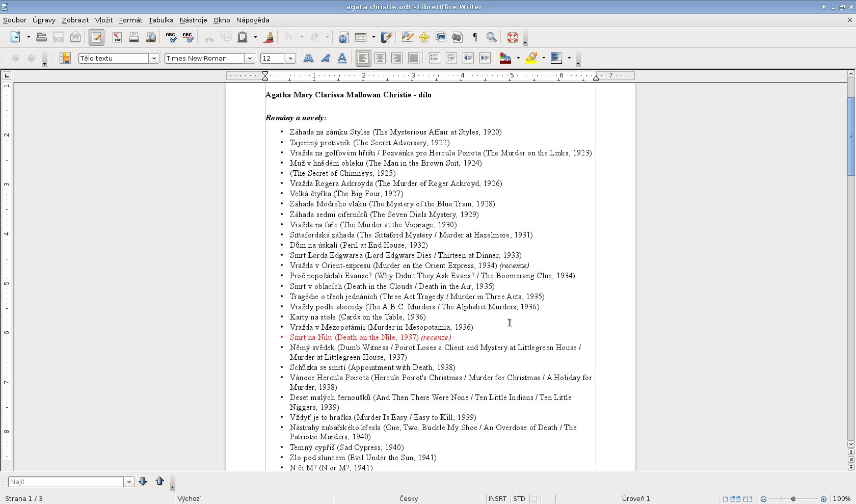856x504 pixels.
Task: Toggle Edit file mode button
Action: coord(96,37)
